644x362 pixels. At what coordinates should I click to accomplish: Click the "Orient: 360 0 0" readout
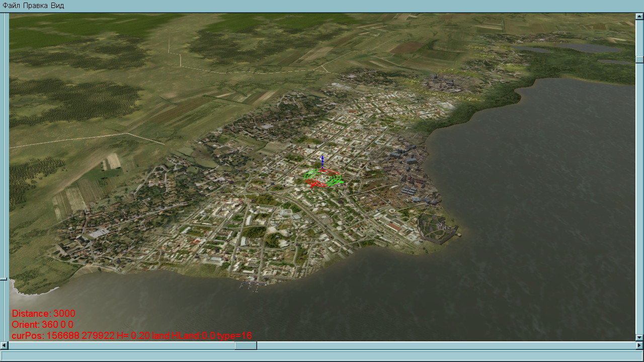pos(43,324)
